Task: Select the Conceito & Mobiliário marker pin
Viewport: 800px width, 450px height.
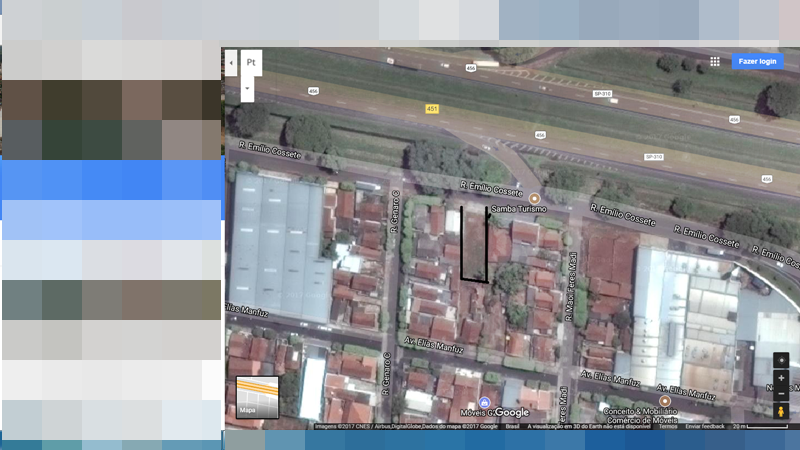Action: click(x=664, y=401)
